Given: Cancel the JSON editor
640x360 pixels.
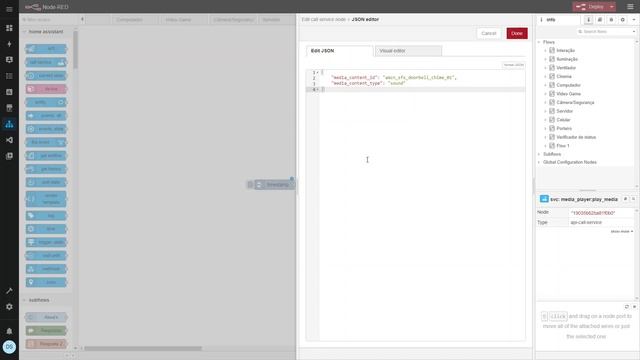Looking at the screenshot, I should [489, 33].
